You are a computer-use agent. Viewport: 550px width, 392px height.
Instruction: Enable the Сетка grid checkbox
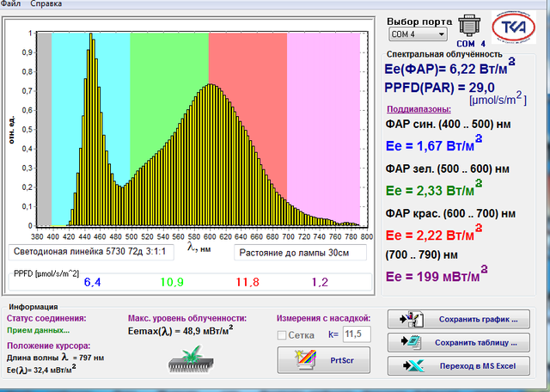tap(282, 334)
